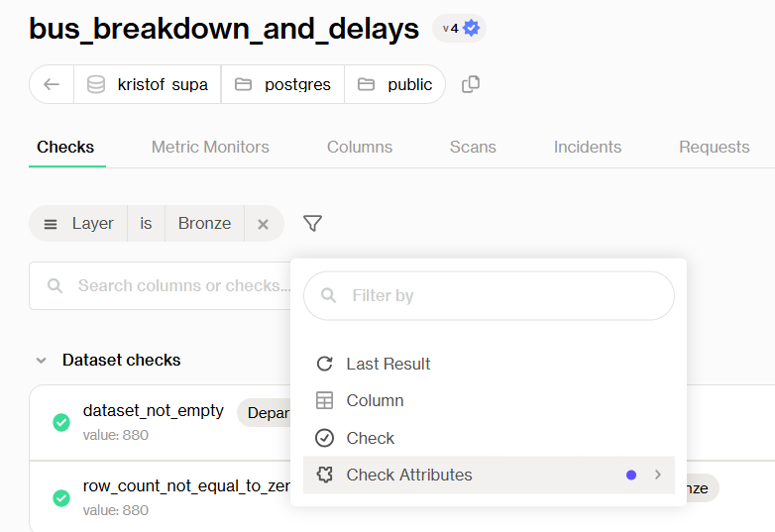Click the green status icon for row_count check
This screenshot has height=532, width=775.
[61, 497]
